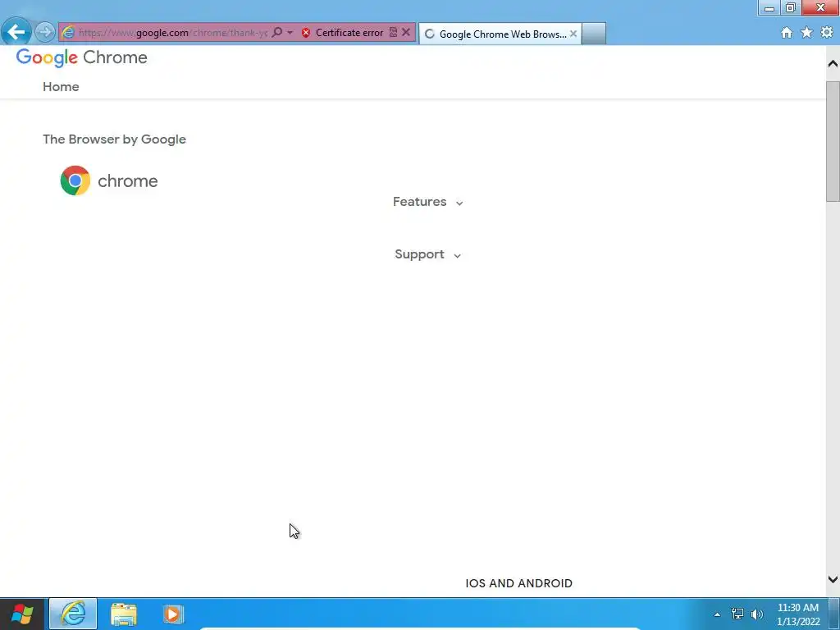Open the volume speaker tray icon
This screenshot has width=840, height=630.
click(757, 614)
